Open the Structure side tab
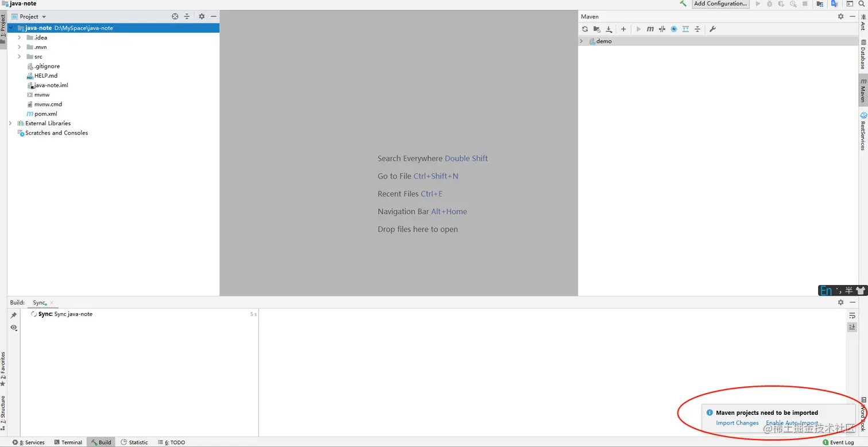The height and width of the screenshot is (447, 868). 3,413
